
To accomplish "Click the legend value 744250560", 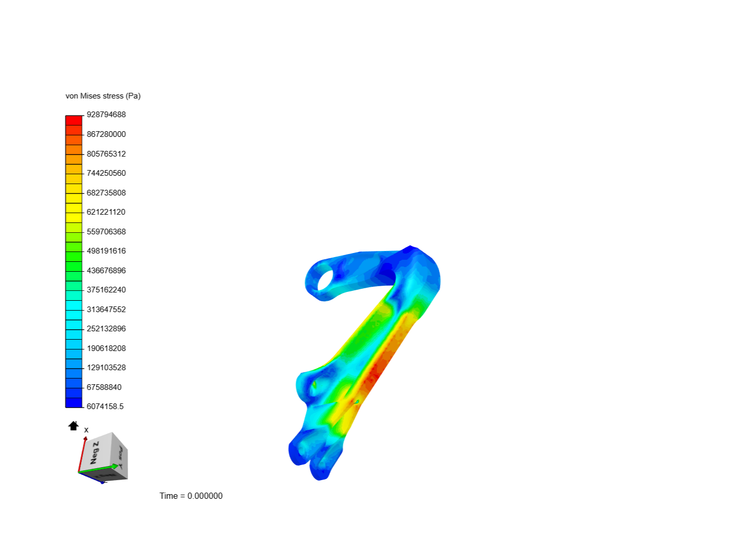I will pyautogui.click(x=106, y=173).
